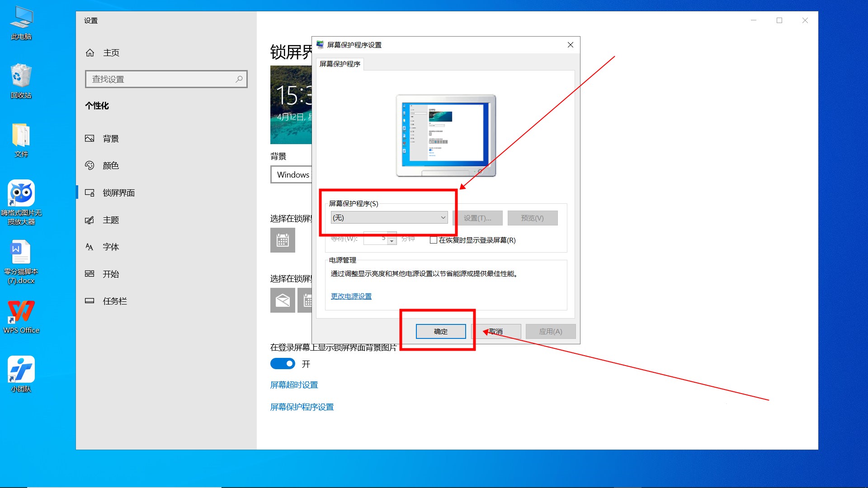Check 在恢复时显示登录屏幕(R) option
This screenshot has width=868, height=488.
(433, 240)
